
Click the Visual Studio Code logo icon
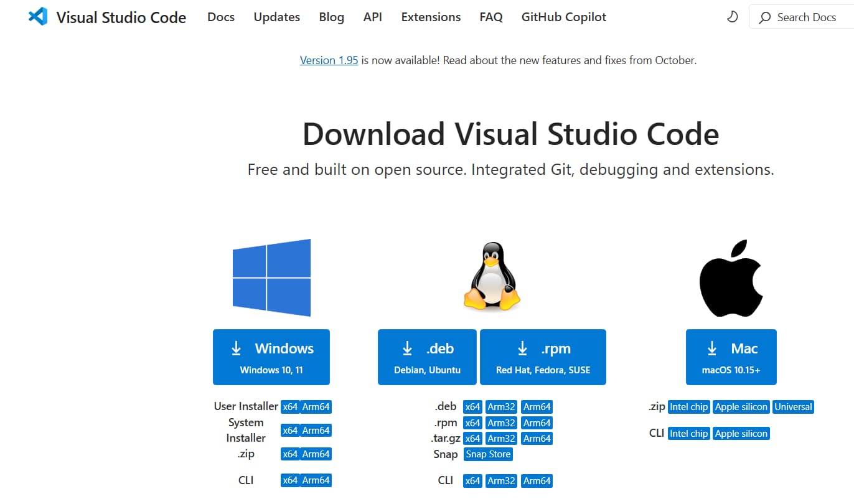tap(38, 17)
